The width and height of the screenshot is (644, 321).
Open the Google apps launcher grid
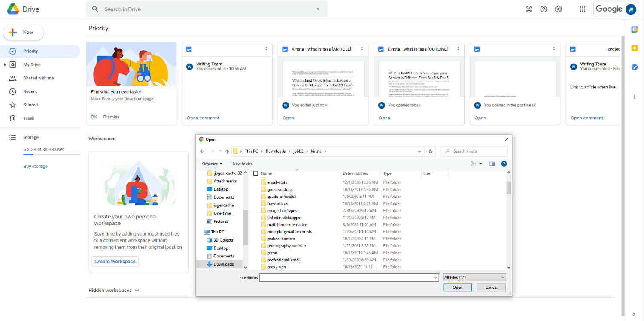tap(582, 9)
